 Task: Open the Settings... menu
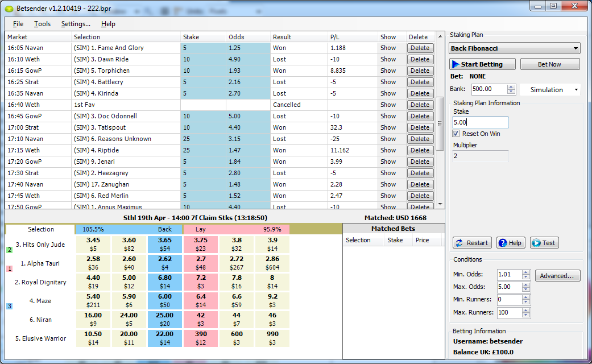tap(76, 24)
